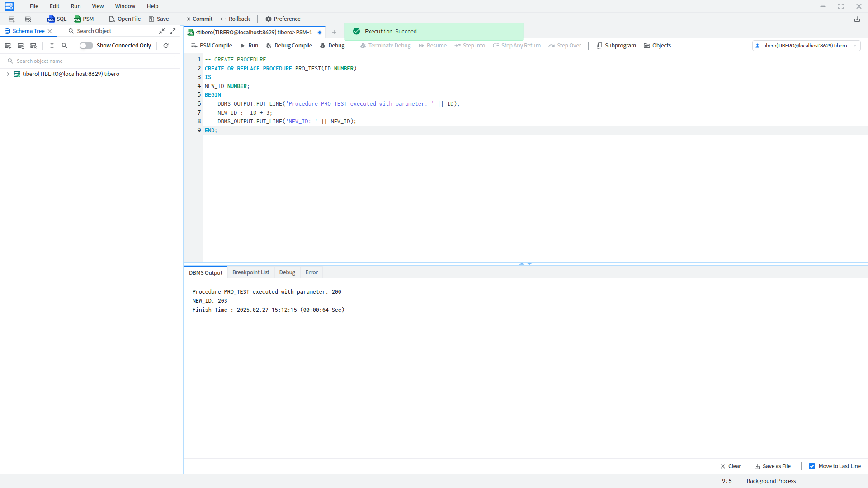Collapse the editor panel splitter arrow
The height and width of the screenshot is (488, 868).
[x=522, y=263]
